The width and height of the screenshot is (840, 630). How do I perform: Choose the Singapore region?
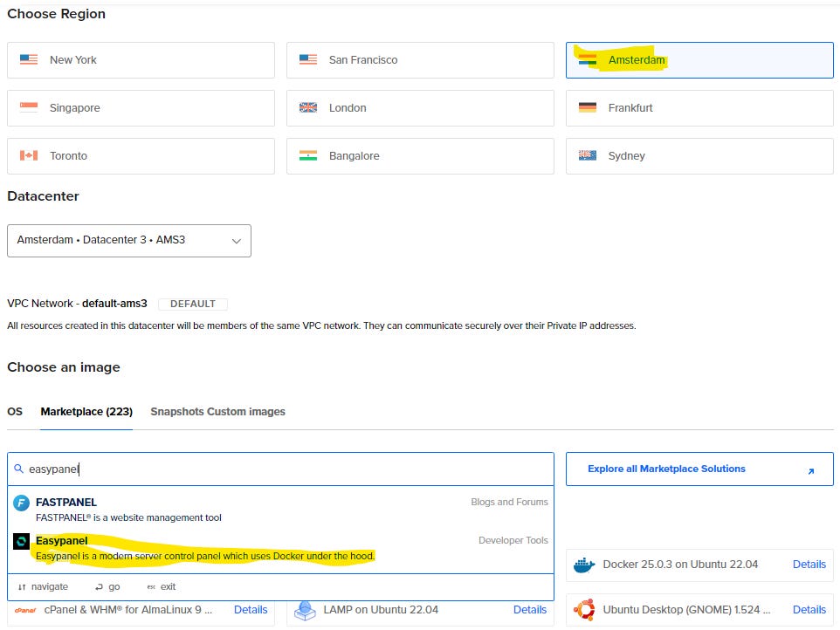click(141, 108)
